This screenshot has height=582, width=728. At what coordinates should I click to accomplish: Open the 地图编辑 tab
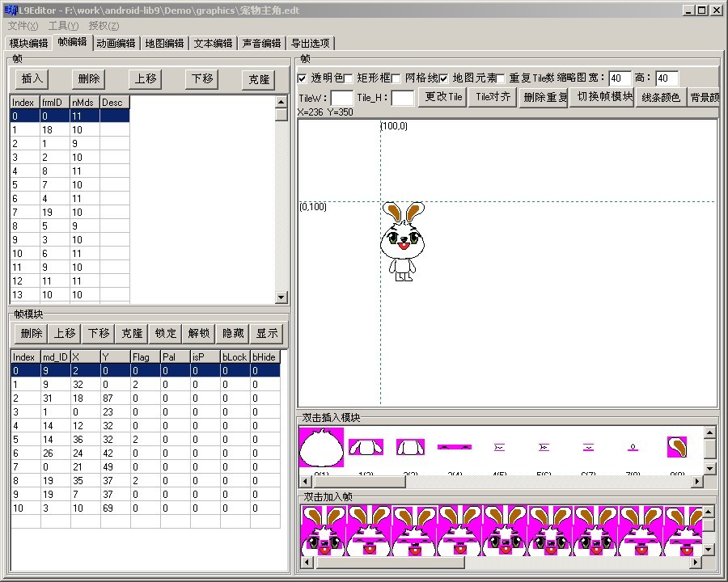point(164,43)
